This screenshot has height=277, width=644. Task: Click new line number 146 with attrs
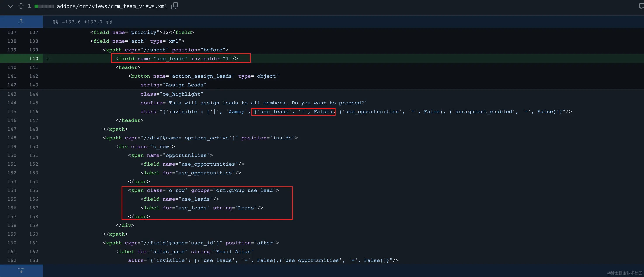(x=33, y=112)
